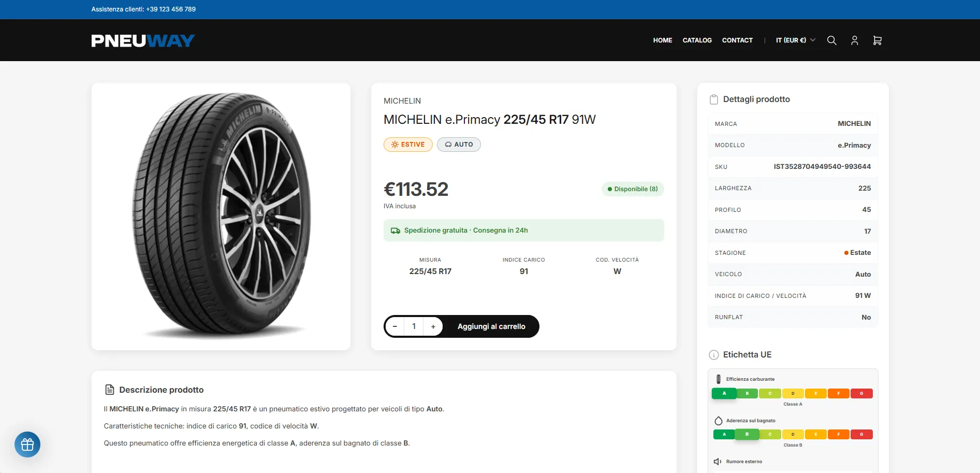Decrease quantity with the minus button
Screen dimensions: 980x473
coord(395,326)
